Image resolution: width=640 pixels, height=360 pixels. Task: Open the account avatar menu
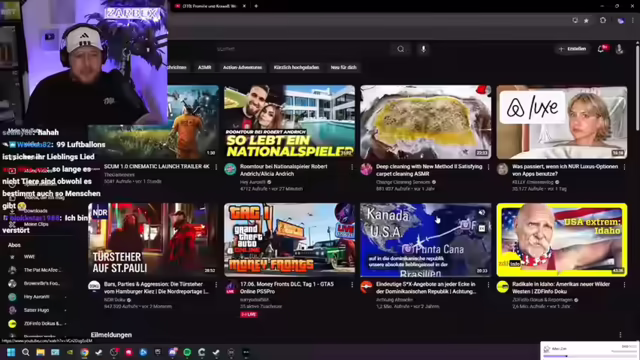pyautogui.click(x=619, y=49)
